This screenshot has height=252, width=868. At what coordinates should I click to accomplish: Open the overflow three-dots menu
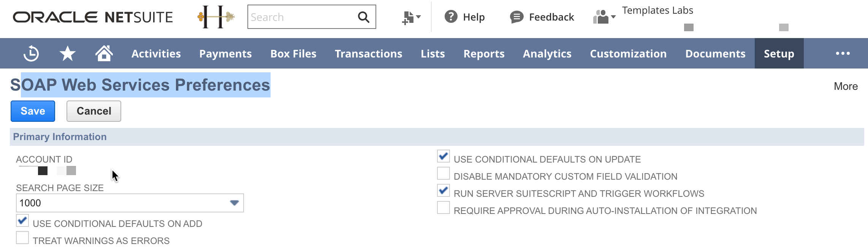coord(843,53)
